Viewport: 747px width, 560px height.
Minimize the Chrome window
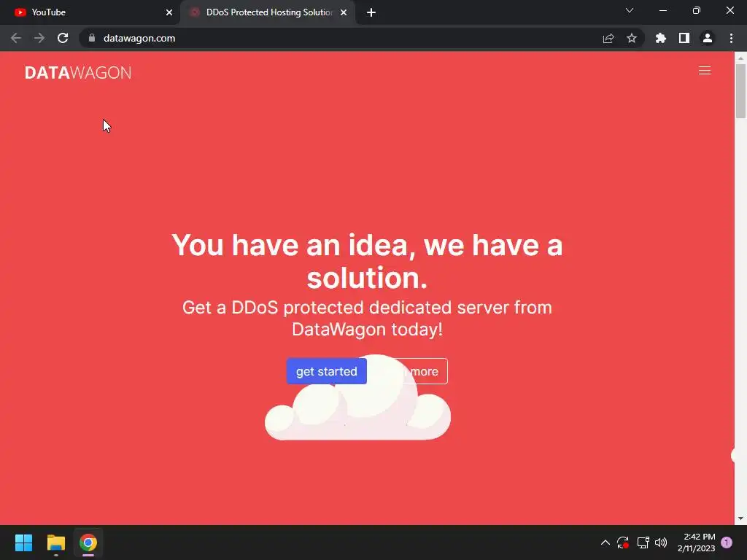(x=662, y=10)
